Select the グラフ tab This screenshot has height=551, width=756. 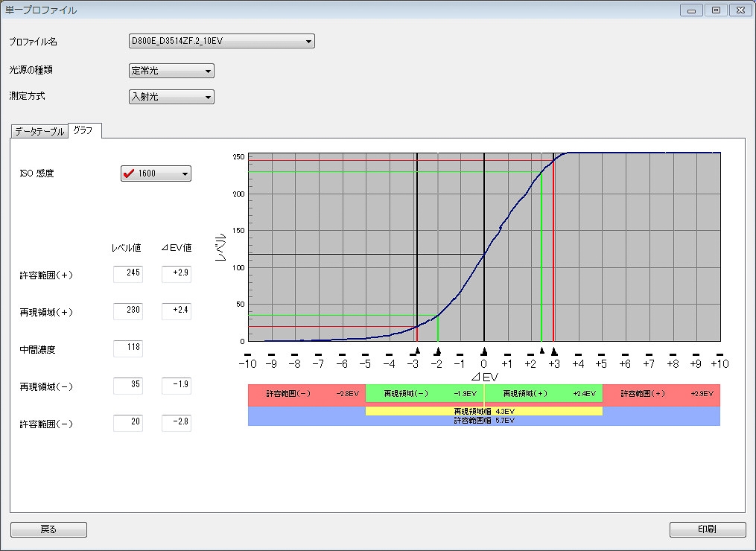83,131
